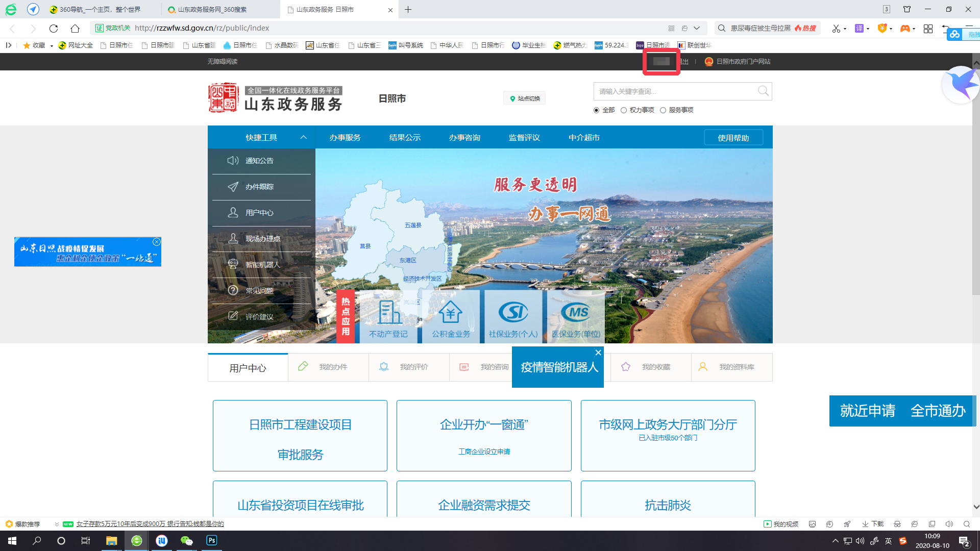Click the search magnifier icon in keyword box

point(763,91)
